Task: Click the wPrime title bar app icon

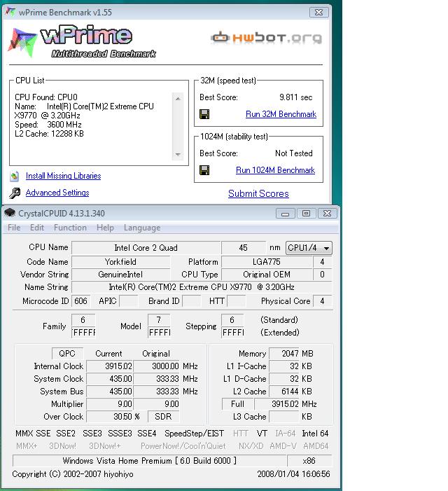Action: pyautogui.click(x=10, y=12)
